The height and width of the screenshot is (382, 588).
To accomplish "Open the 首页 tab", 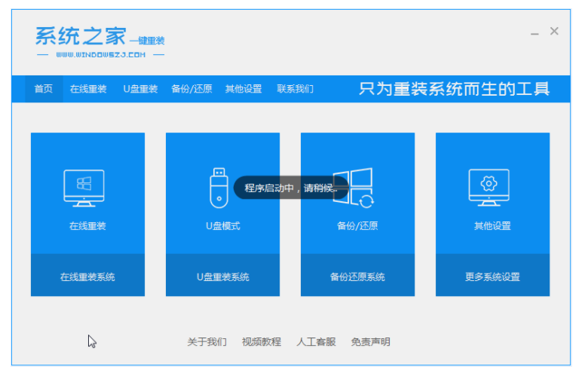I will coord(44,89).
